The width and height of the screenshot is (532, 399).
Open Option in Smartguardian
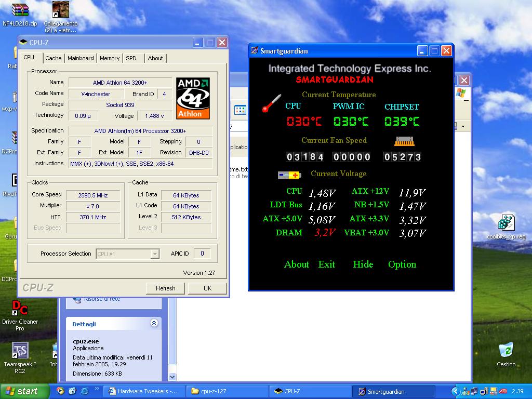coord(402,264)
